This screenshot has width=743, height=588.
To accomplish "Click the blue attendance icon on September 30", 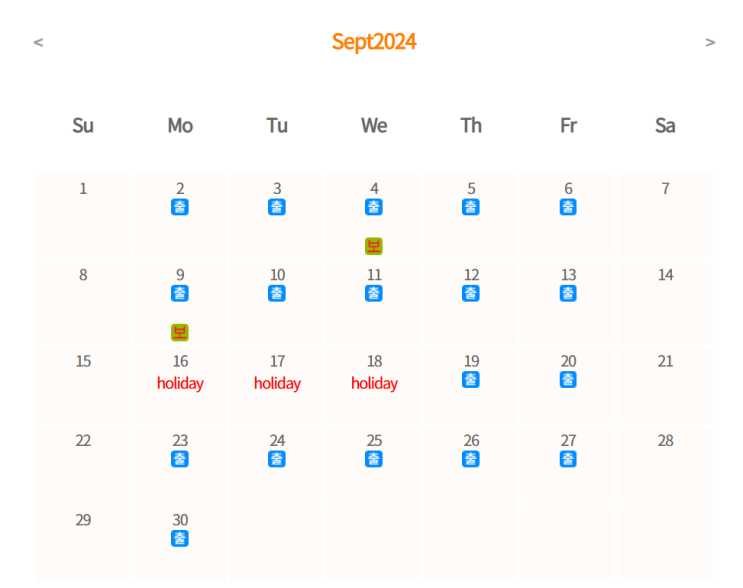I will pyautogui.click(x=180, y=538).
